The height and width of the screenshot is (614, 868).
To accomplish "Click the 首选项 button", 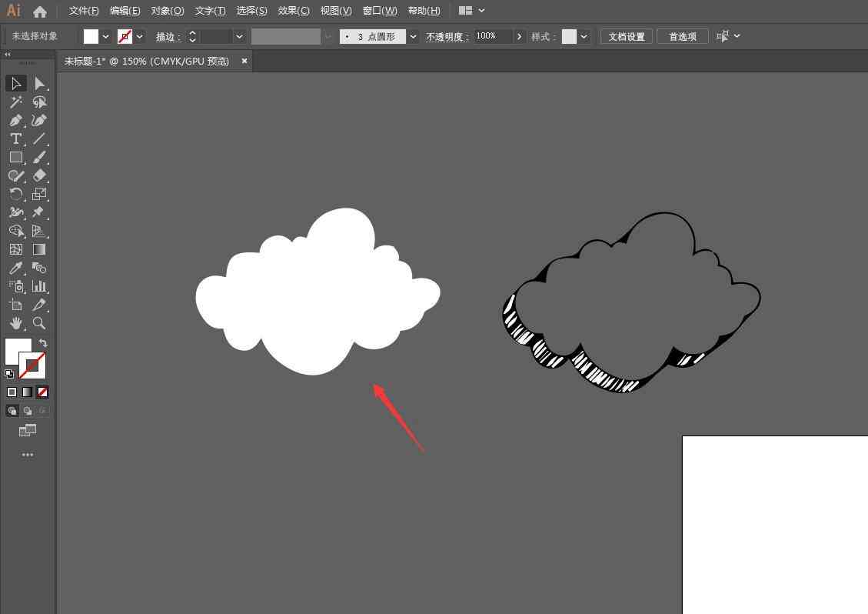I will [x=683, y=37].
